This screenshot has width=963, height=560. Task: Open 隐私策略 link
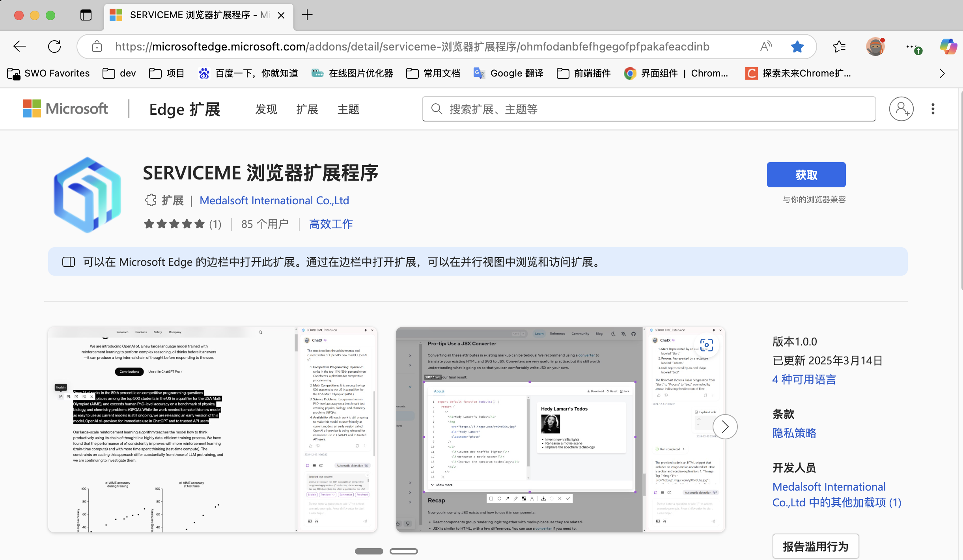click(794, 433)
